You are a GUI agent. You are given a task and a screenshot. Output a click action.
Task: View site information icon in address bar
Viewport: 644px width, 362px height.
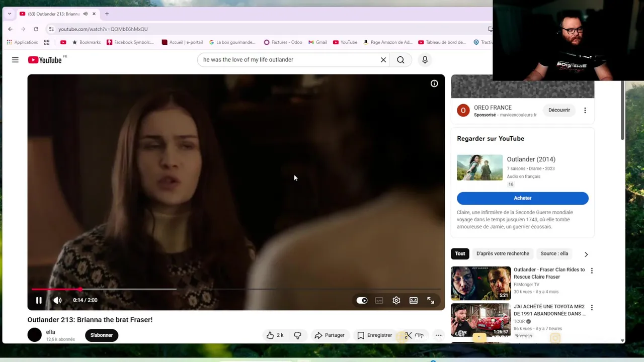pyautogui.click(x=51, y=29)
